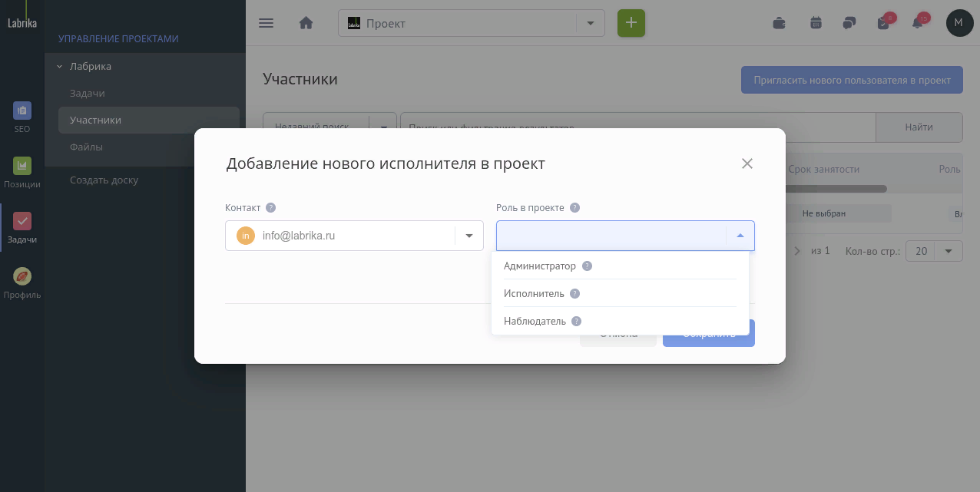The width and height of the screenshot is (980, 492).
Task: Open tasks clipboard icon with badge
Action: tap(884, 22)
